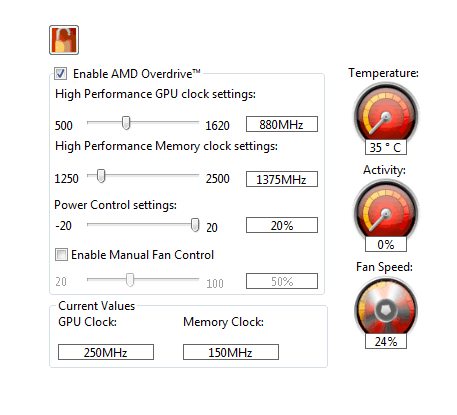This screenshot has width=457, height=415.
Task: Click the Fan Speed gauge icon
Action: pyautogui.click(x=386, y=308)
